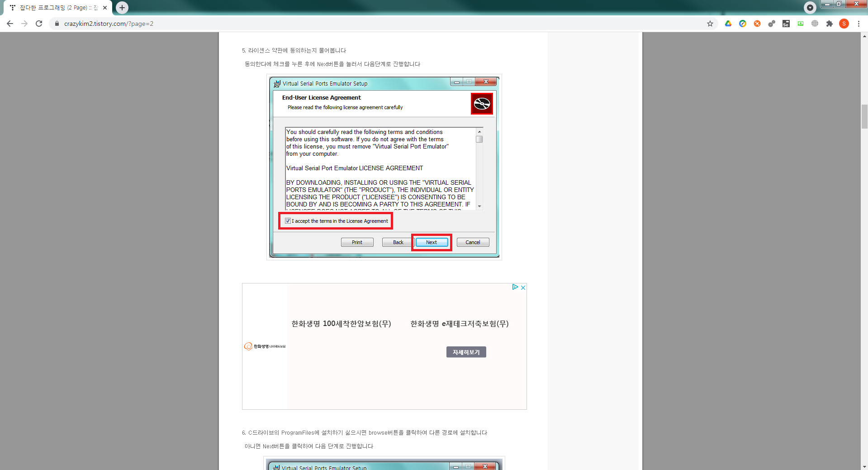Open a new browser tab
The width and height of the screenshot is (868, 470).
click(122, 8)
